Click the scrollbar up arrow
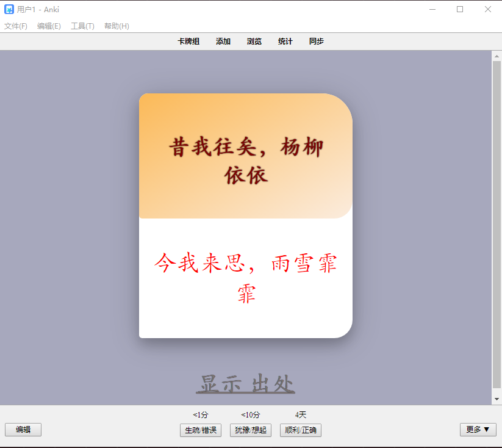This screenshot has width=502, height=448. (x=497, y=56)
